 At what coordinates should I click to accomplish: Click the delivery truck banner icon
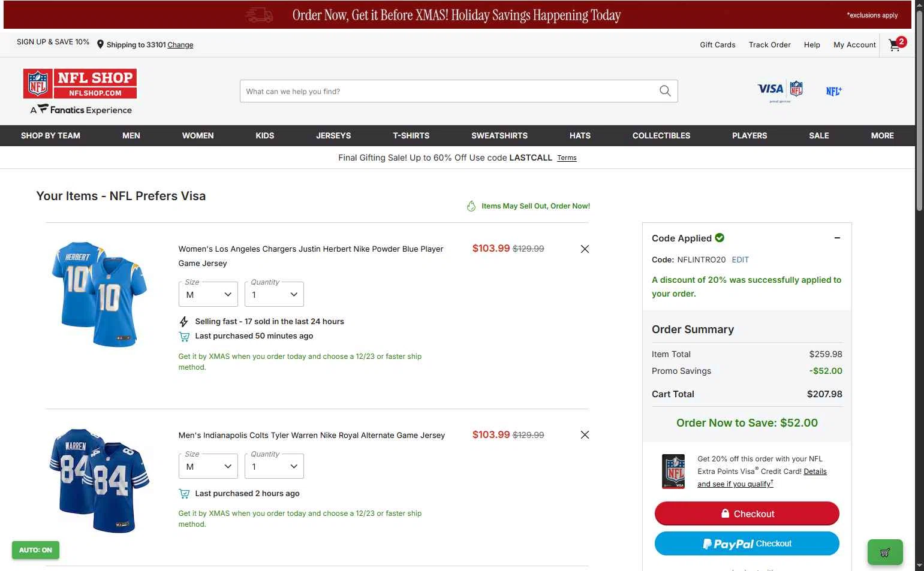pos(259,15)
